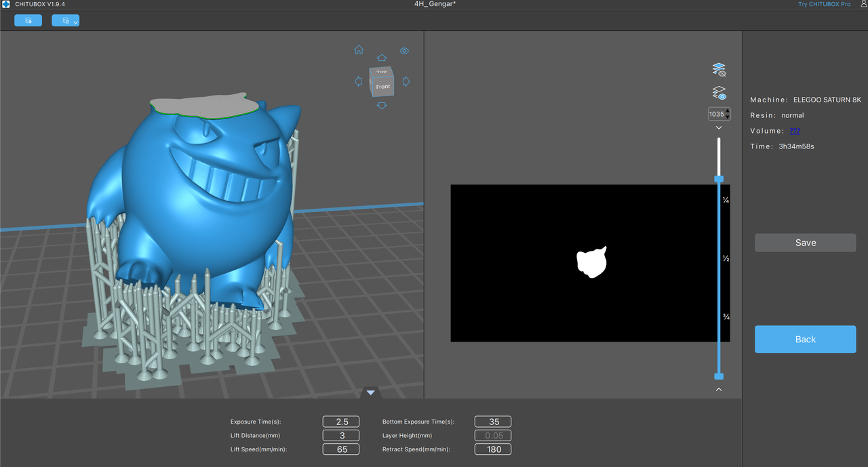The image size is (868, 467).
Task: Edit the Lift Distance field
Action: coord(341,435)
